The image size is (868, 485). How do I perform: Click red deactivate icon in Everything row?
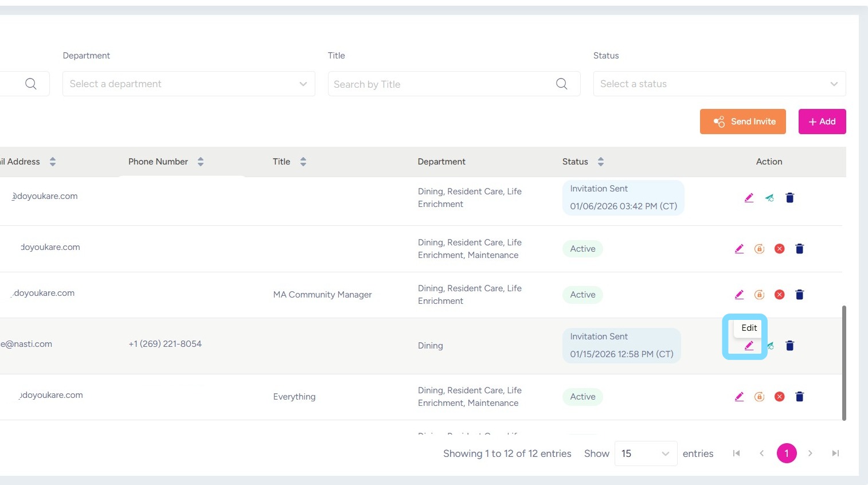779,397
